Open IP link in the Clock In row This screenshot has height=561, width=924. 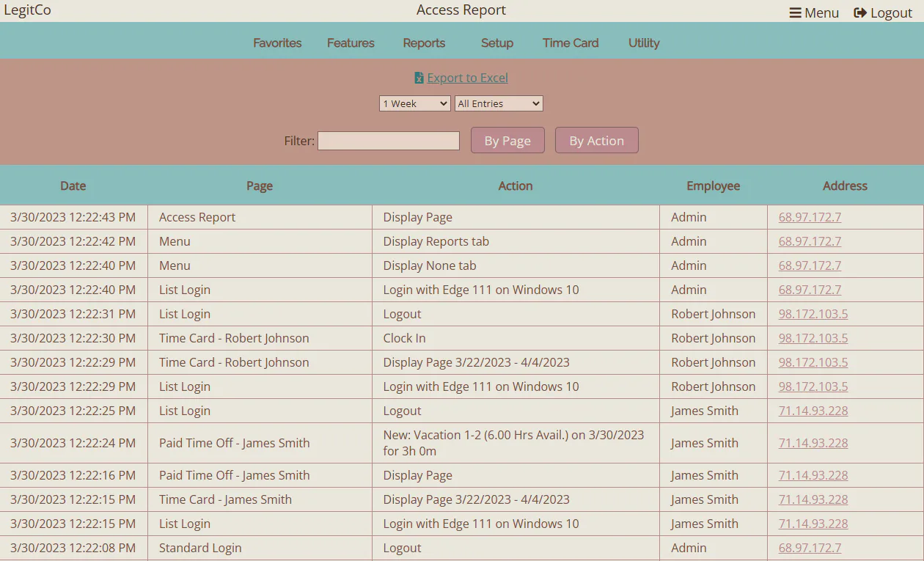point(813,338)
